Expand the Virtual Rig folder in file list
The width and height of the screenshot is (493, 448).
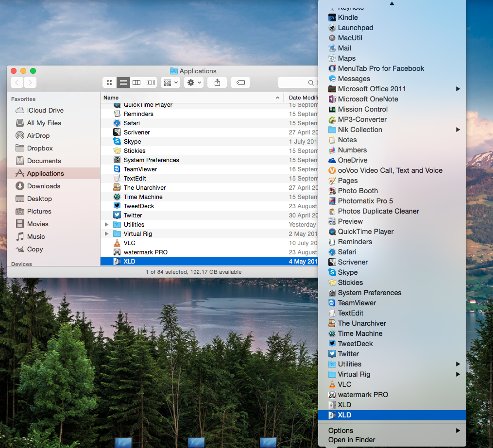[x=106, y=234]
